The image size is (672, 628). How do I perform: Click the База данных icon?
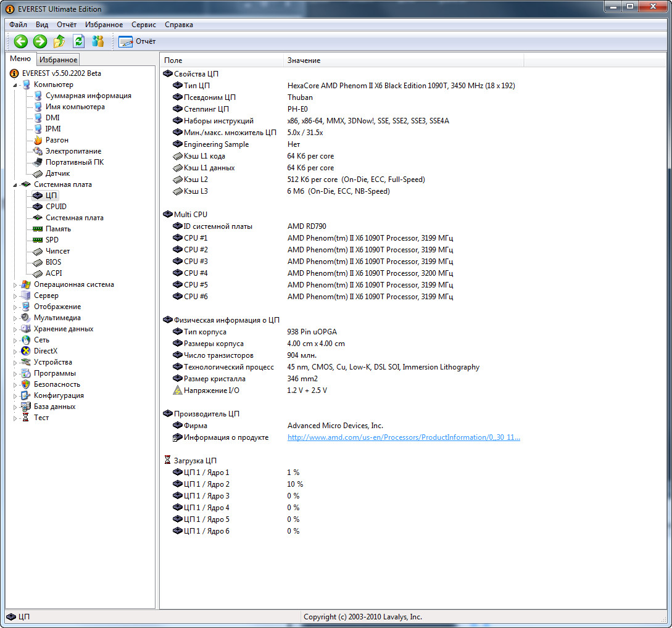click(26, 407)
